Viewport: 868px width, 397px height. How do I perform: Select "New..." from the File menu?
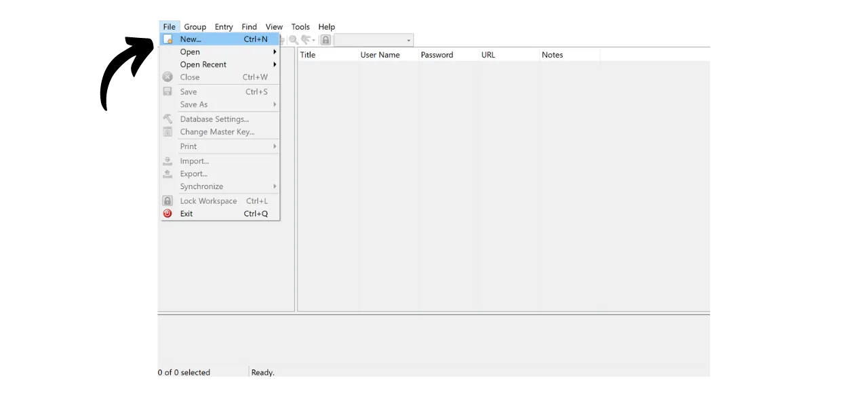point(190,39)
